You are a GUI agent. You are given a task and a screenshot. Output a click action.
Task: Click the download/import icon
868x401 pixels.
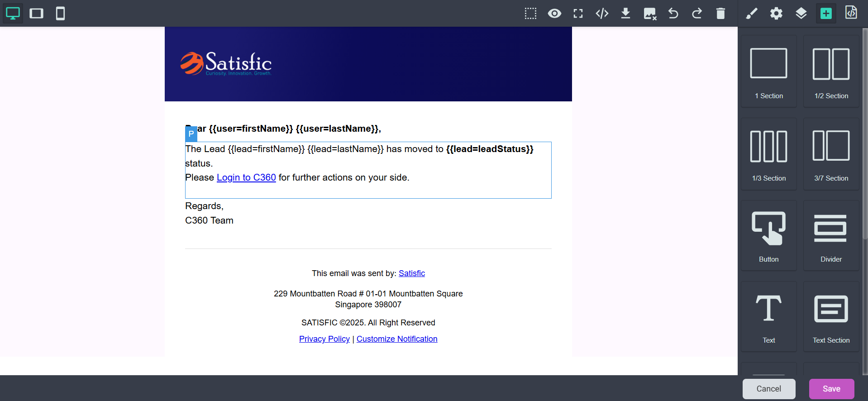click(625, 14)
